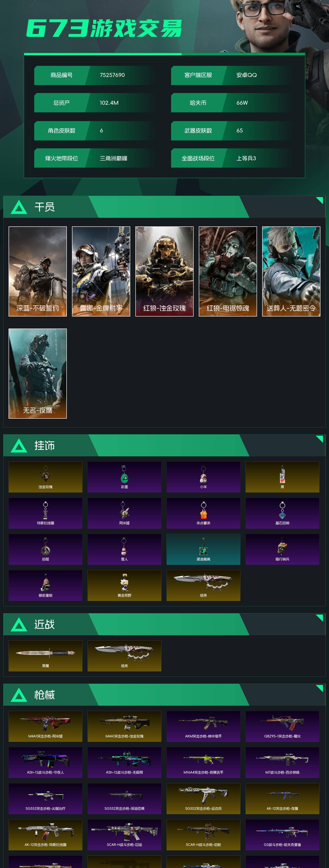
Task: Choose the ASh-12战斗步枪-守夜人 skin tile
Action: (x=46, y=763)
